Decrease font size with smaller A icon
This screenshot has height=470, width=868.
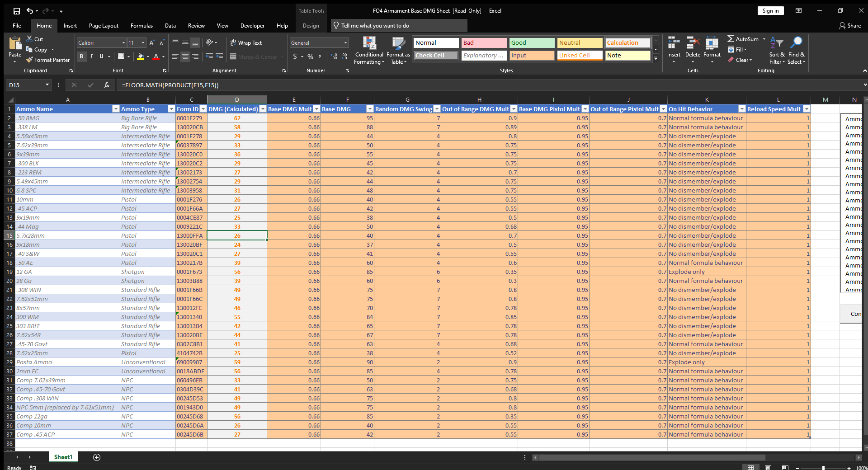click(x=162, y=43)
